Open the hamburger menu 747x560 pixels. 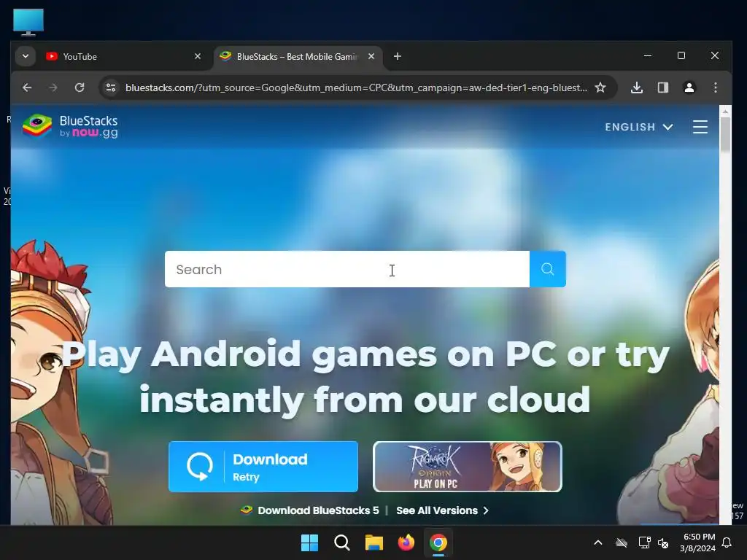(700, 127)
